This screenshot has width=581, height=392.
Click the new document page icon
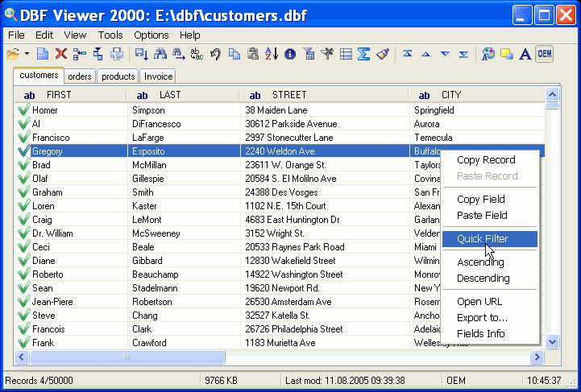click(43, 54)
